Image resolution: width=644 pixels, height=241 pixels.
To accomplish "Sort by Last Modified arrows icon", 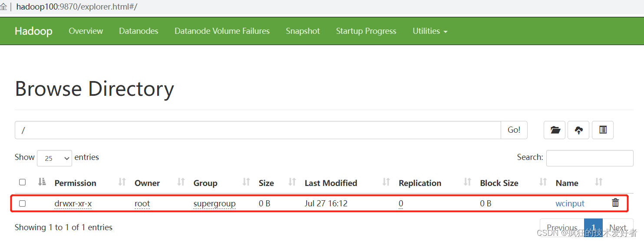I will pyautogui.click(x=386, y=182).
